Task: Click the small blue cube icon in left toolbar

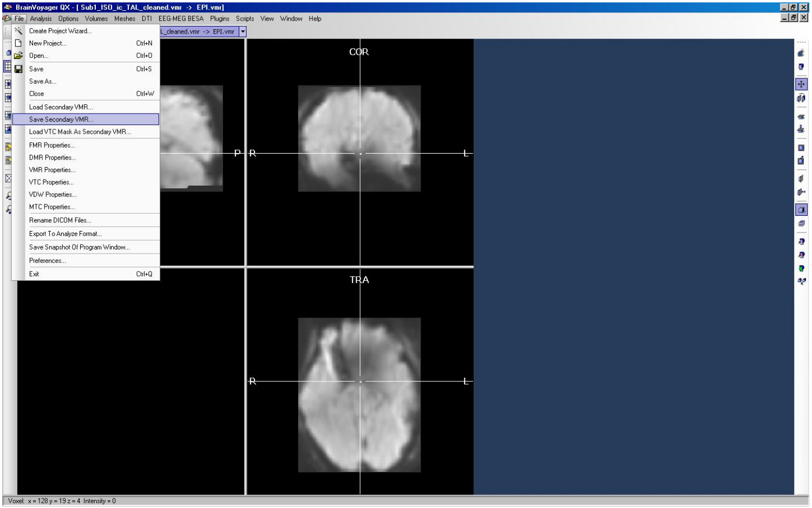Action: click(x=9, y=52)
